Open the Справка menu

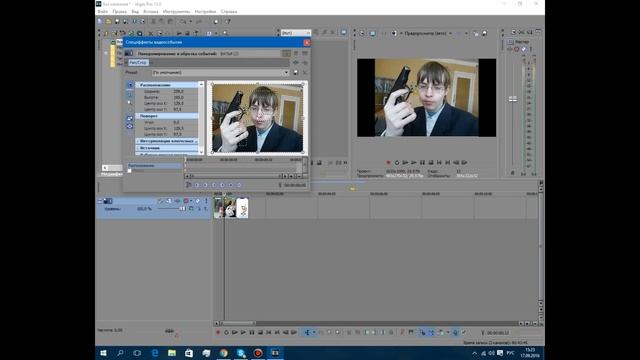(x=229, y=11)
